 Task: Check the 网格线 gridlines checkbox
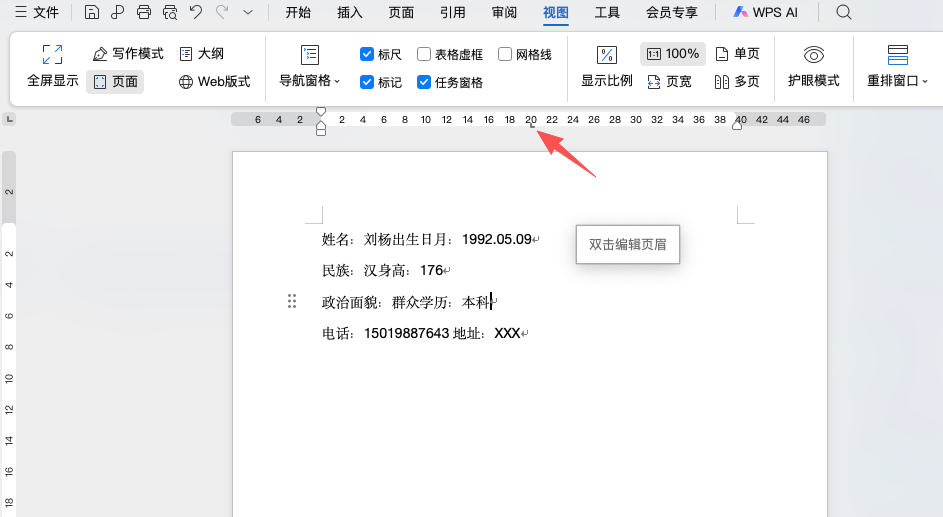[x=505, y=54]
